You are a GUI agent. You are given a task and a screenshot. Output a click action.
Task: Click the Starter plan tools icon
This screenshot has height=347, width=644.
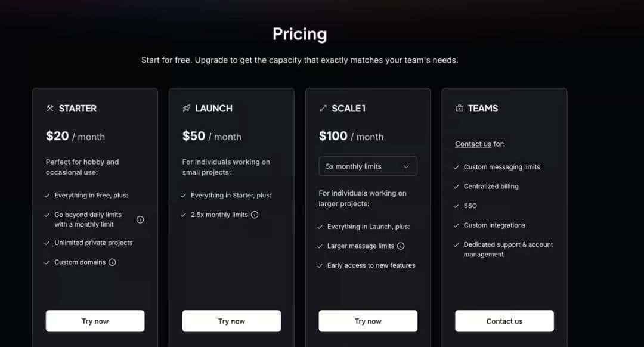[x=50, y=109]
